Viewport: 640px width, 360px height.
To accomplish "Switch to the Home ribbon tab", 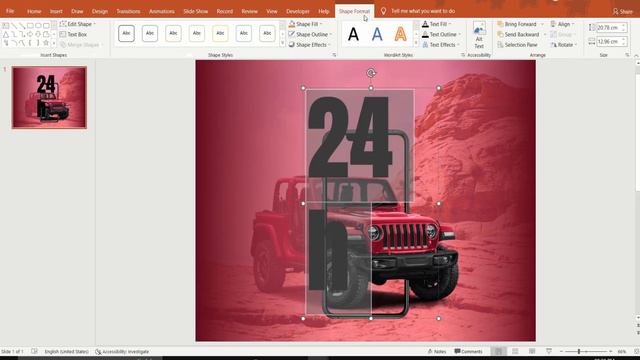I will point(34,11).
